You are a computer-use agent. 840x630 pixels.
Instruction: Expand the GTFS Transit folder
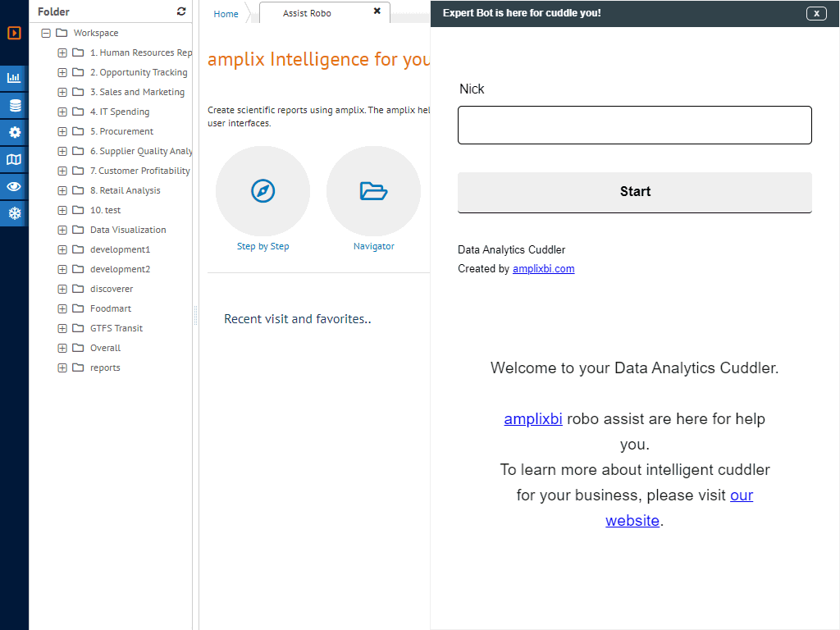(x=62, y=328)
